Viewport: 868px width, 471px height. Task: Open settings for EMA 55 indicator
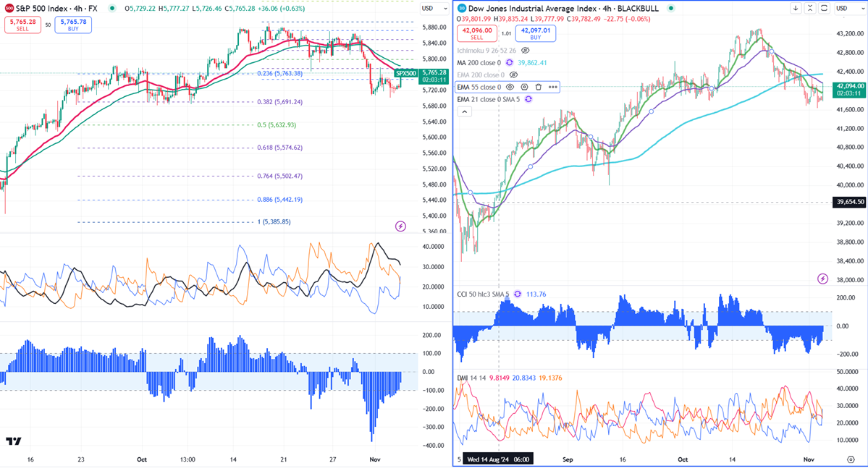(524, 87)
